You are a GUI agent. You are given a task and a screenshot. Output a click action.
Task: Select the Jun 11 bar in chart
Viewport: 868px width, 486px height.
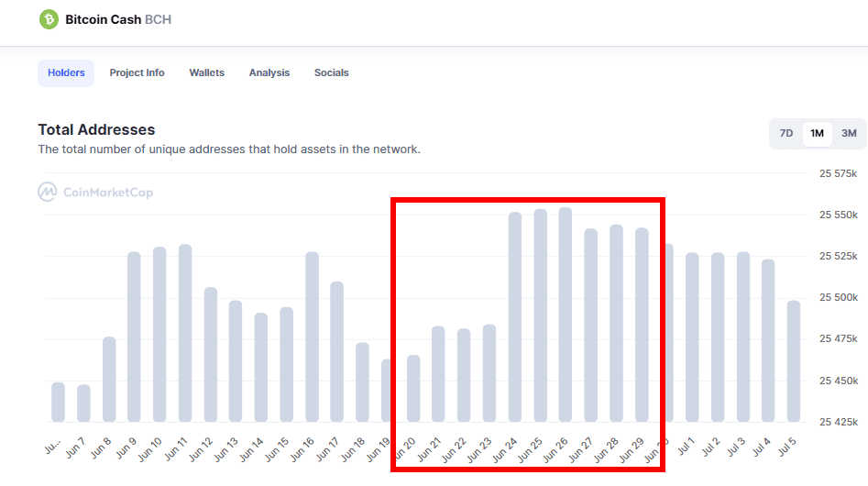point(185,333)
